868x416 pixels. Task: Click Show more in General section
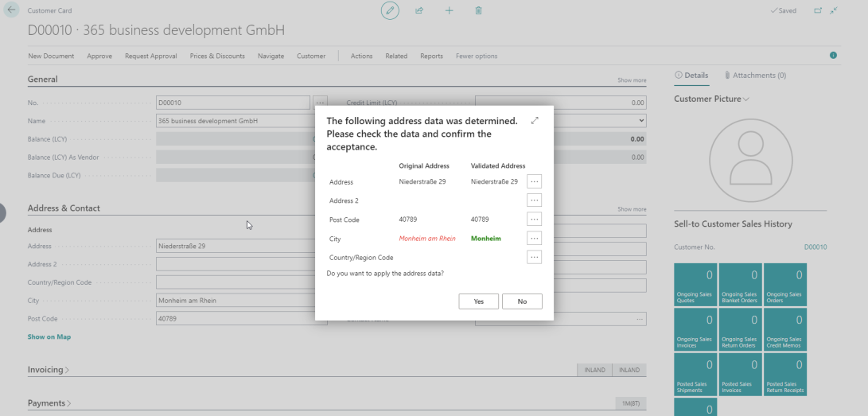632,80
